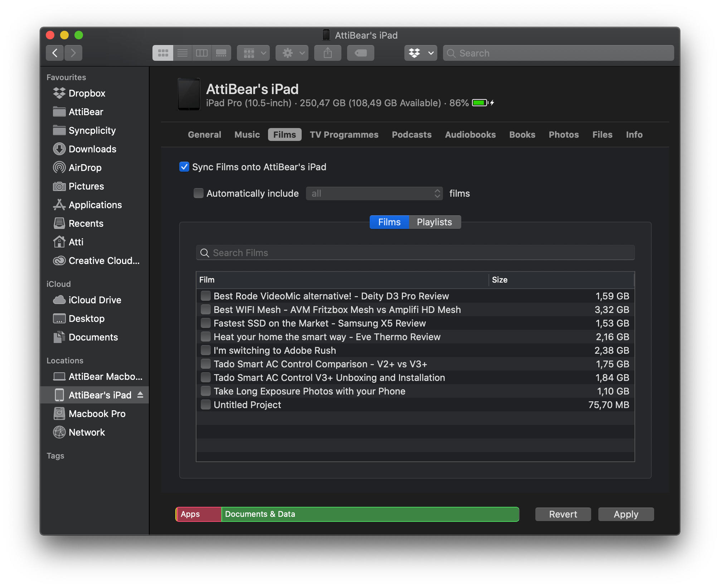This screenshot has width=720, height=588.
Task: Open AirDrop from the sidebar
Action: click(85, 168)
